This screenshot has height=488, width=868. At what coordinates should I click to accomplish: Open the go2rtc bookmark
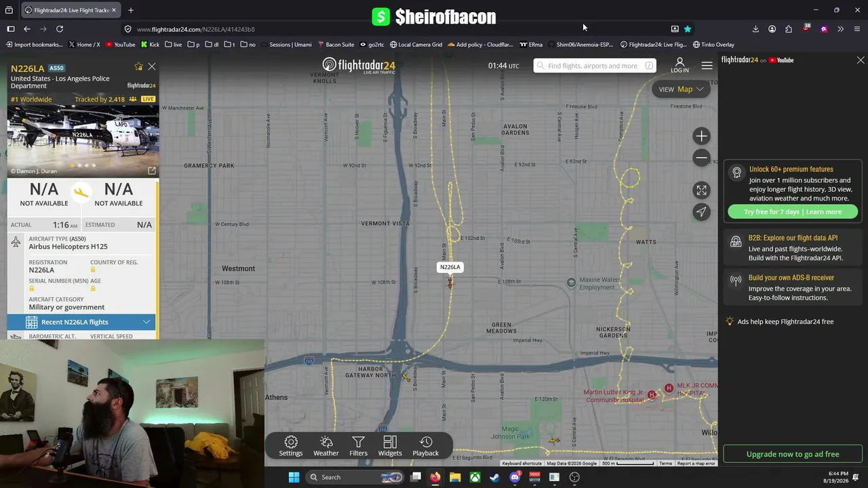pos(372,45)
